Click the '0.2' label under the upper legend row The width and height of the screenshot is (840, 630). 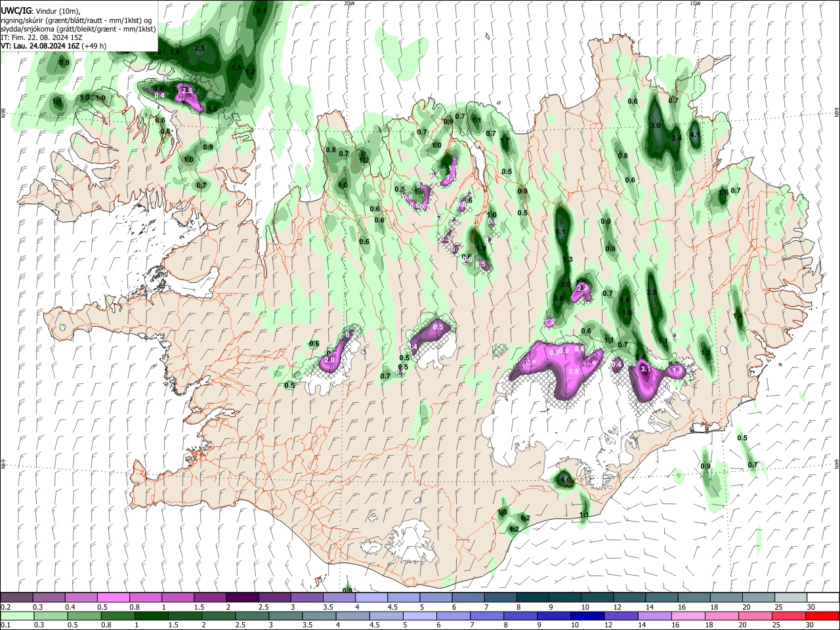click(x=5, y=607)
